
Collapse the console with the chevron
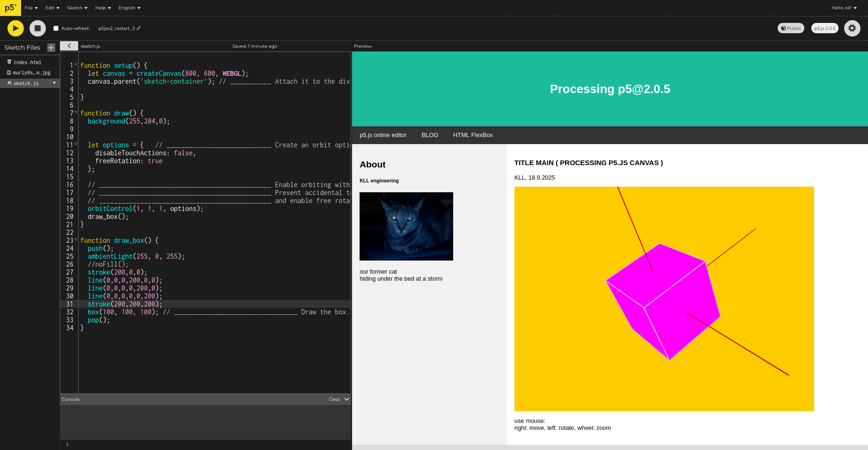(346, 399)
